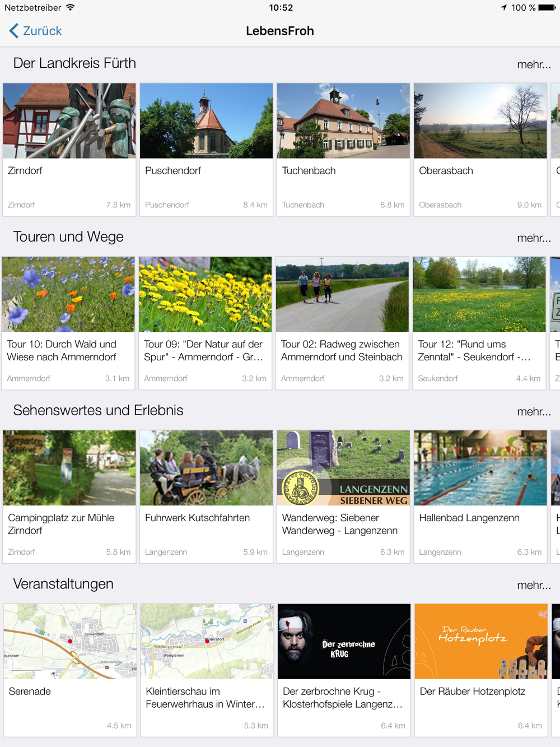
Task: Select 'Kleintierschau im Feuerwehrhaus' title
Action: (x=205, y=698)
